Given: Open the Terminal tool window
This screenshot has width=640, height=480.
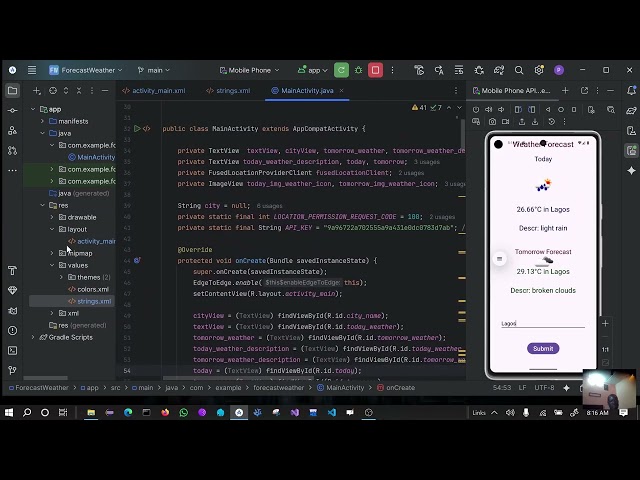Looking at the screenshot, I should coord(12,350).
